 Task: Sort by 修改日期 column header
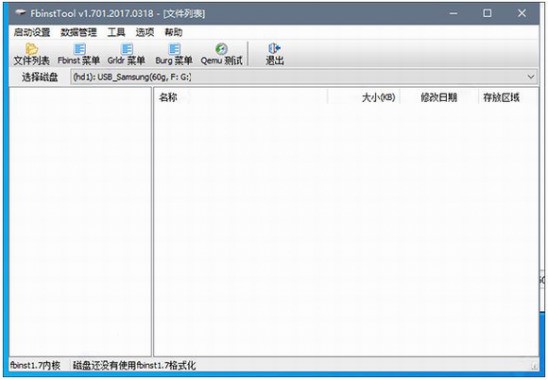pyautogui.click(x=439, y=97)
